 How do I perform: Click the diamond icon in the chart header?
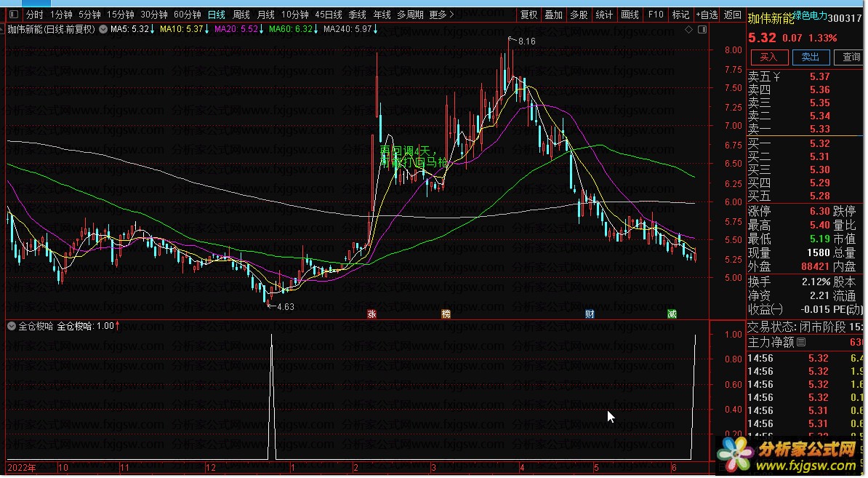tap(688, 29)
